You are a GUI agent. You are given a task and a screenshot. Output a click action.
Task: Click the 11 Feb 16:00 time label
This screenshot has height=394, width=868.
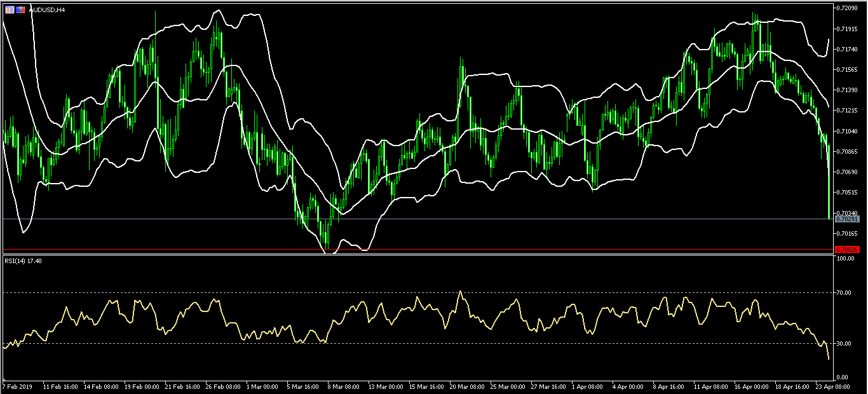[x=60, y=386]
